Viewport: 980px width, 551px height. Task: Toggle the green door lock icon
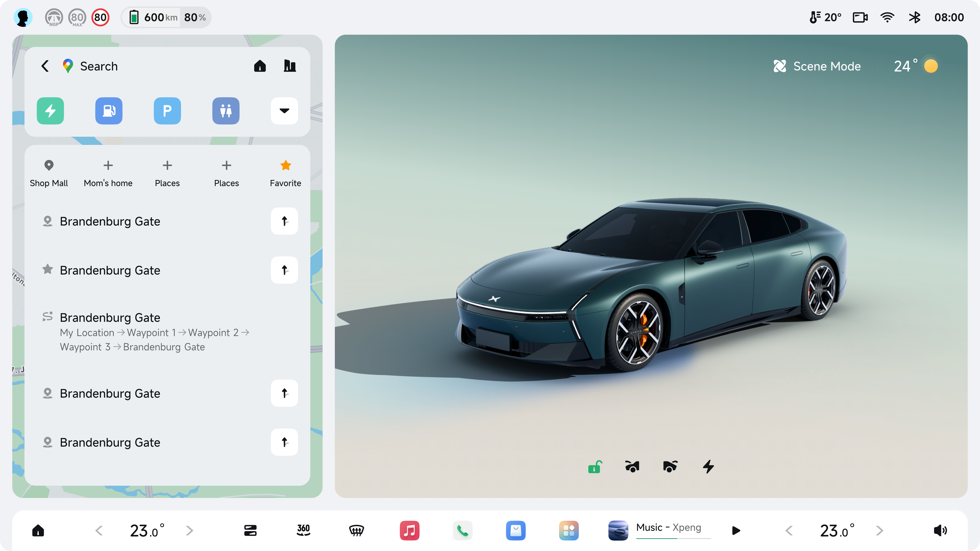[595, 467]
